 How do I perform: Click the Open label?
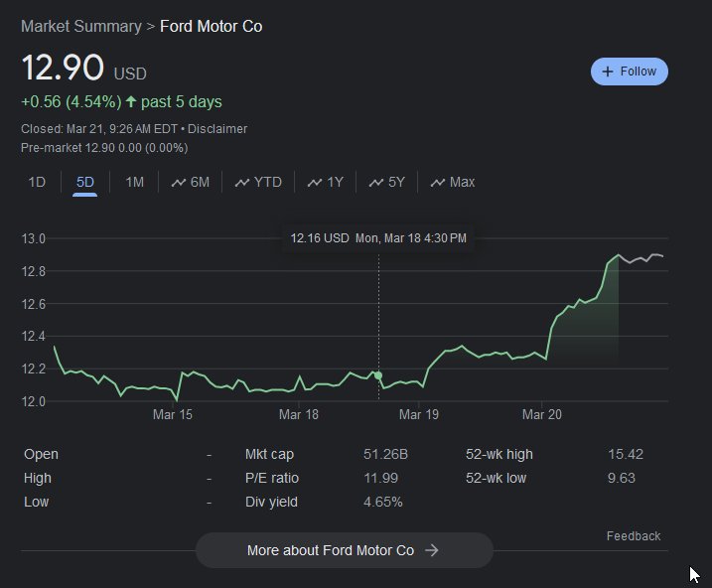pos(41,454)
